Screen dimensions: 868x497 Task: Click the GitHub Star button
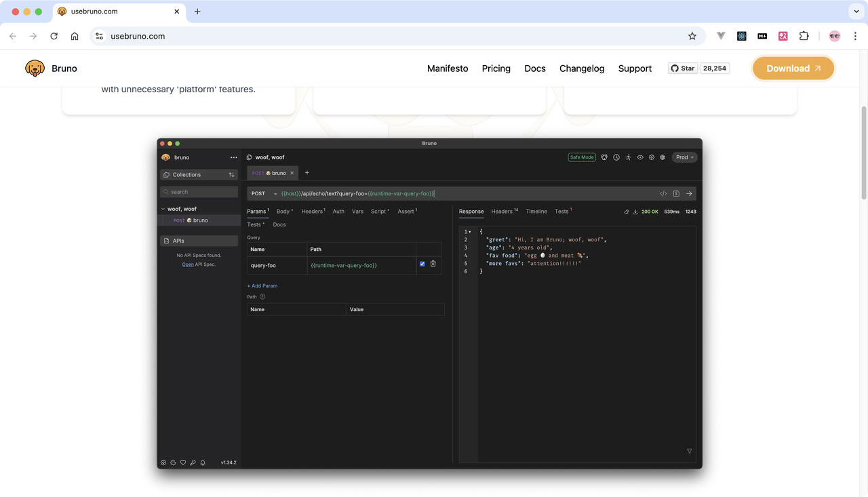tap(683, 68)
